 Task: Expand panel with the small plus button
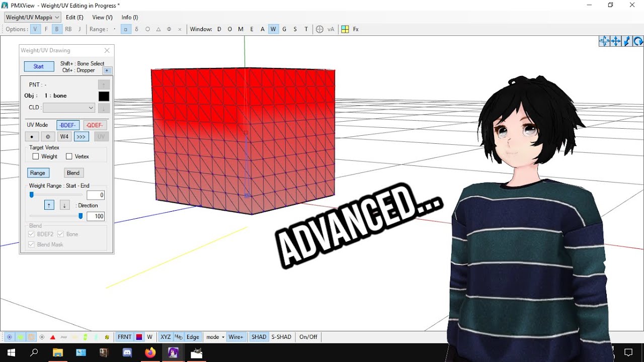tap(107, 71)
